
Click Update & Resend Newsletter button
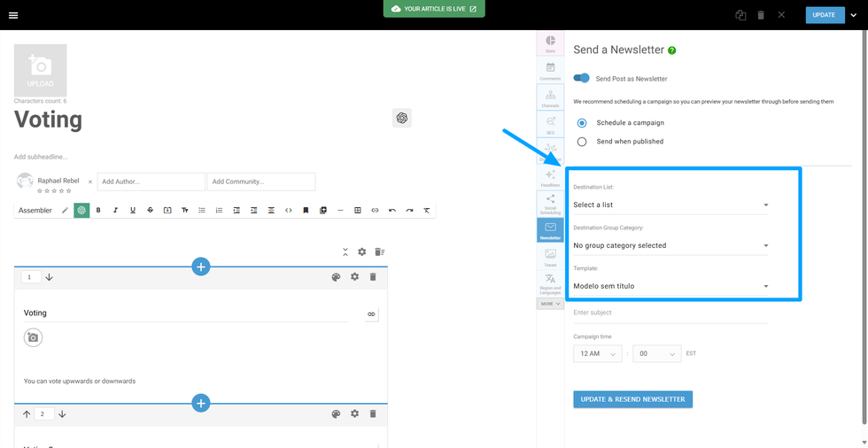pos(632,399)
